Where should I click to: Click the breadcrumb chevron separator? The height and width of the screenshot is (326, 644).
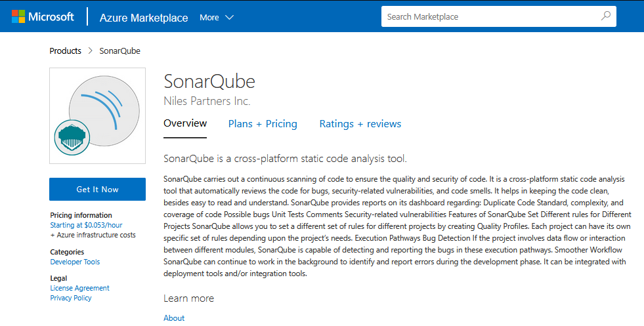(91, 51)
